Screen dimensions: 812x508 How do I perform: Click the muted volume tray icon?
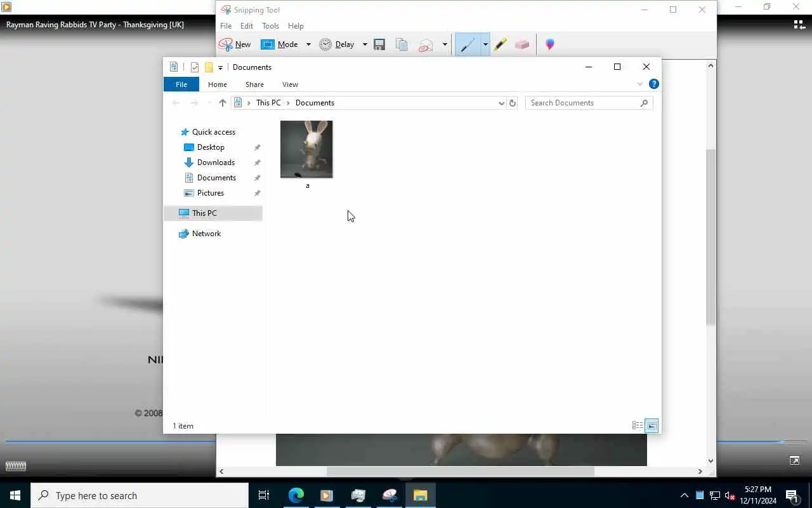click(x=730, y=496)
